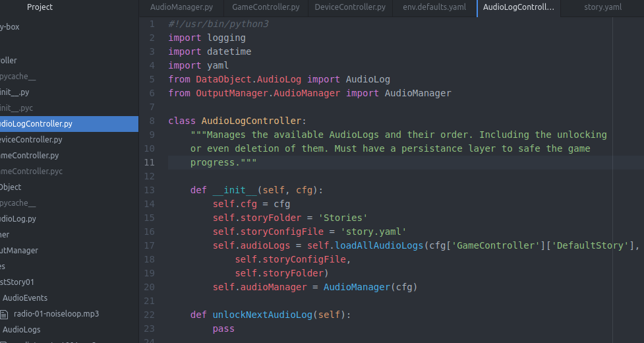Open AudioLog.py in the project tree
This screenshot has height=343, width=644.
[18, 218]
